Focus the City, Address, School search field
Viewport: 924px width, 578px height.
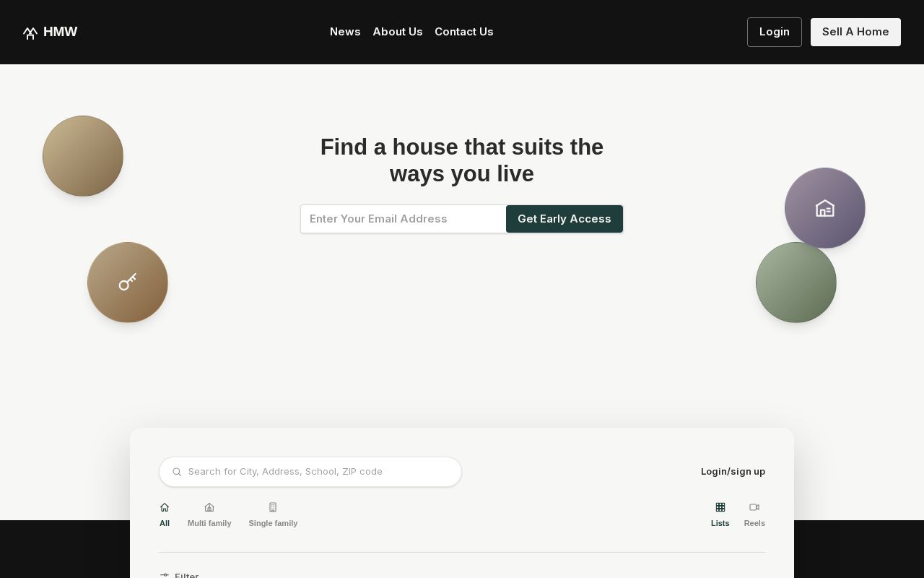click(x=310, y=472)
